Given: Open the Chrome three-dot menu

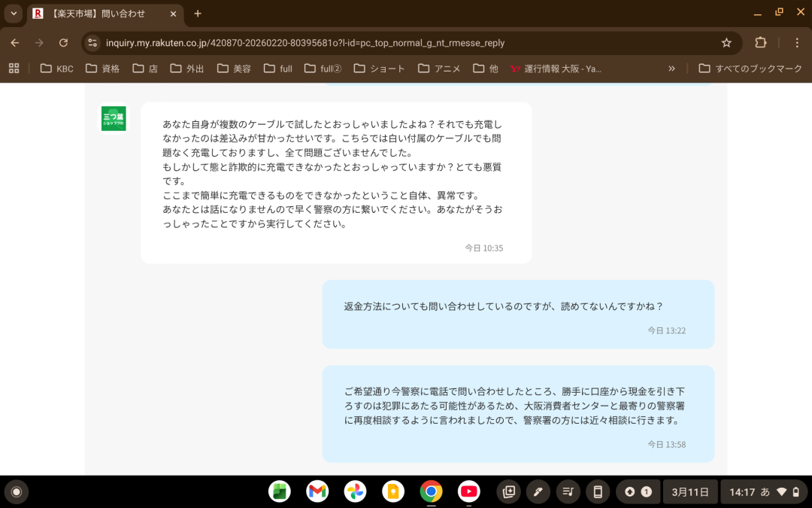Looking at the screenshot, I should 797,43.
